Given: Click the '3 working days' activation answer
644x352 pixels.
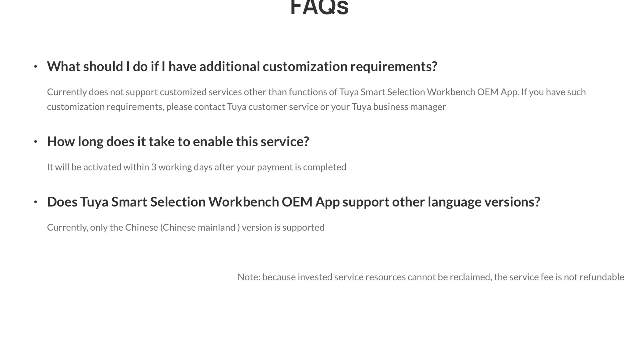Looking at the screenshot, I should pos(196,167).
